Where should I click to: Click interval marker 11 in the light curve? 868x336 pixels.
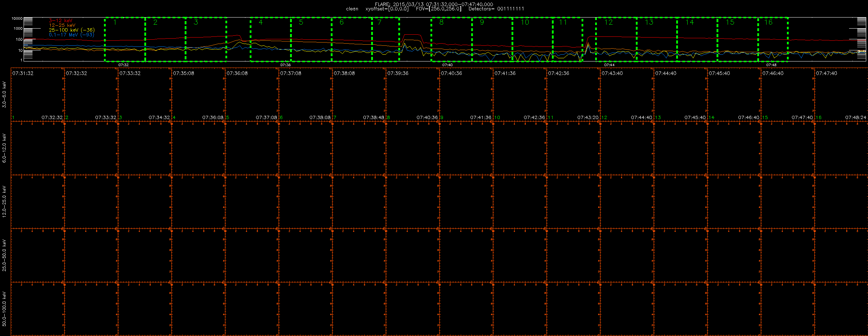coord(563,23)
